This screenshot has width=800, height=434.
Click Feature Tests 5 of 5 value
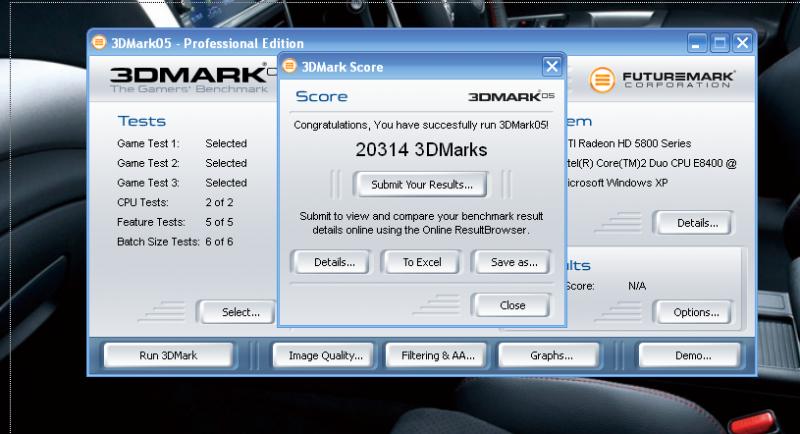click(x=219, y=222)
